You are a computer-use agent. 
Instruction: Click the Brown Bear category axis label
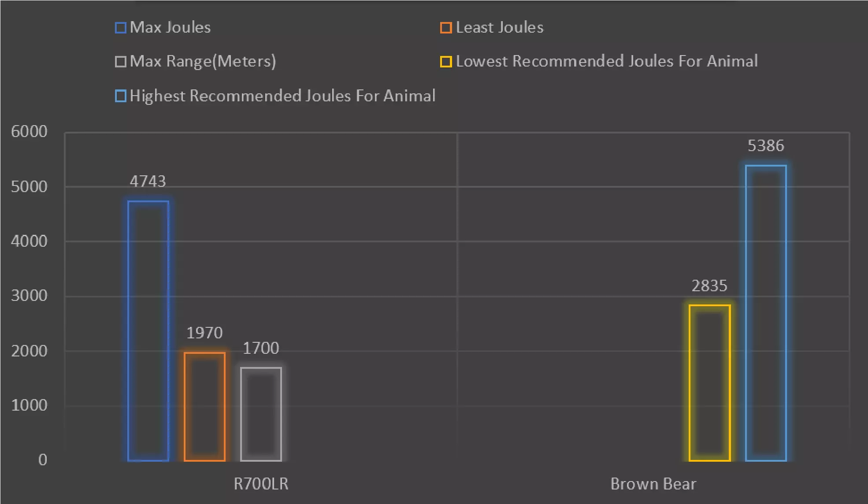653,484
